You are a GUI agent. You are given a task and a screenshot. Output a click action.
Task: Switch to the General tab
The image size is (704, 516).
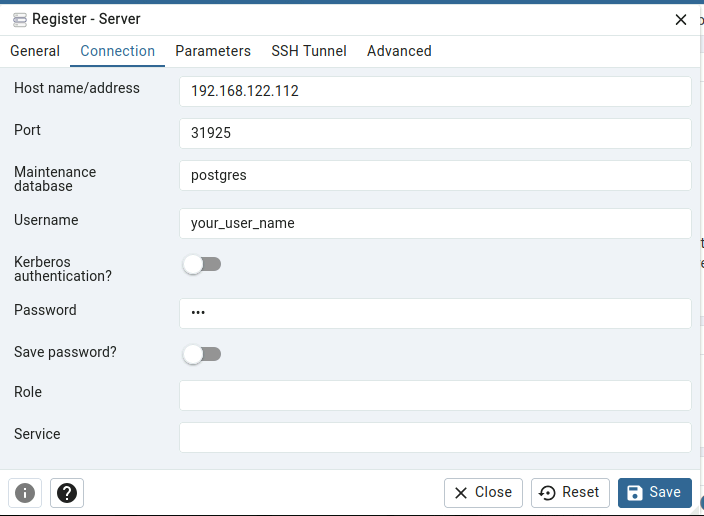click(35, 51)
